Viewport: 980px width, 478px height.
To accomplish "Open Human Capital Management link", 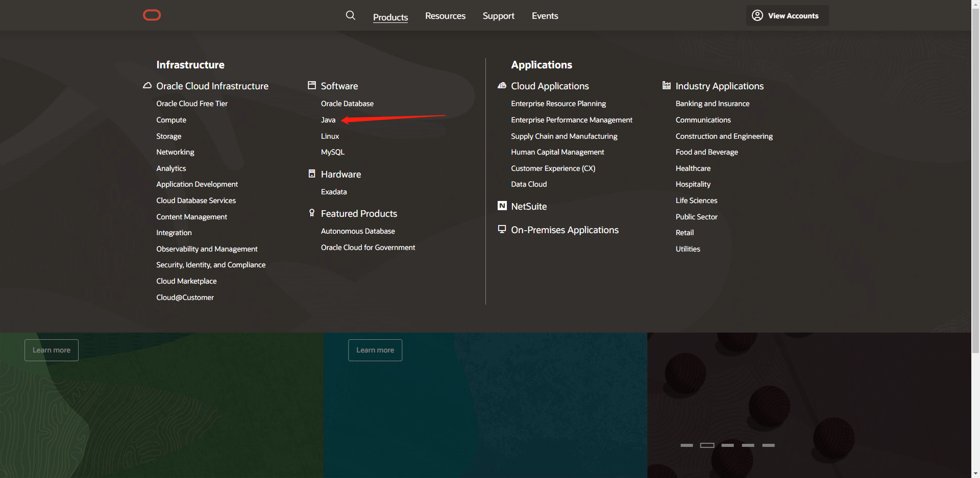I will pyautogui.click(x=557, y=152).
